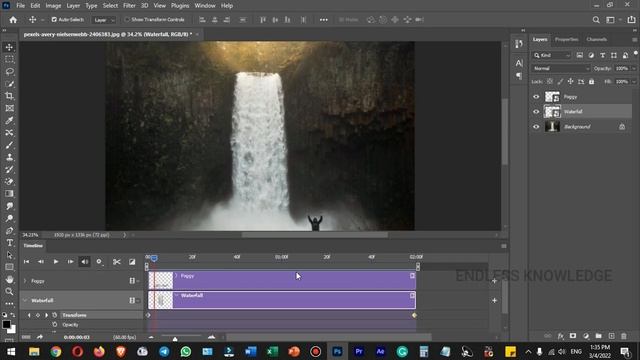This screenshot has height=360, width=640.
Task: Open the Filter menu
Action: pyautogui.click(x=129, y=6)
